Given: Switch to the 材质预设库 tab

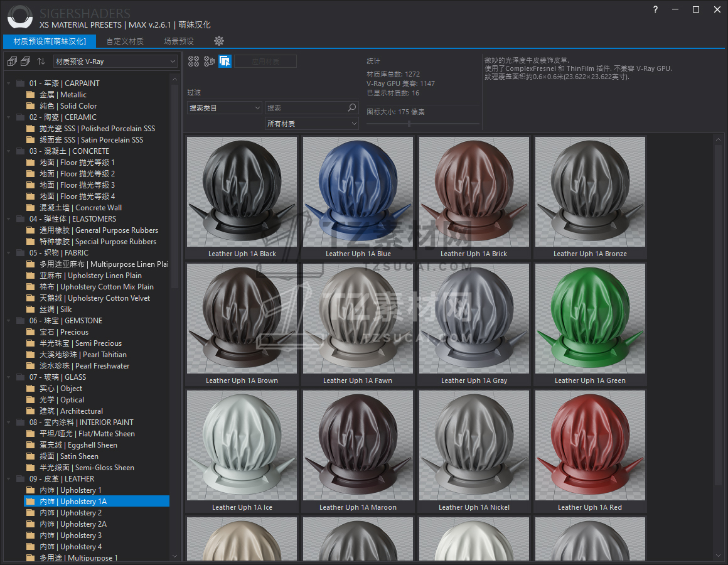Looking at the screenshot, I should (50, 41).
